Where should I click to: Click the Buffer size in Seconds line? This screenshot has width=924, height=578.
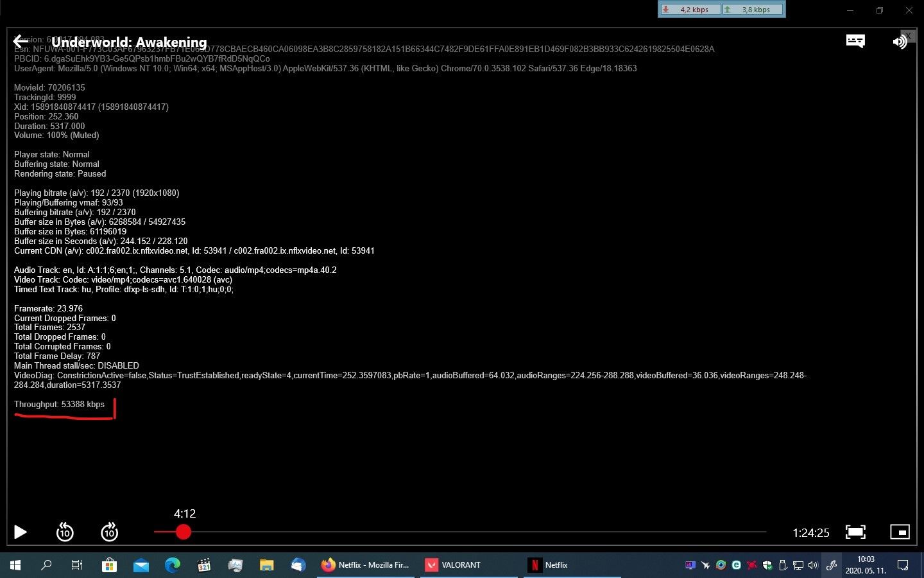101,241
